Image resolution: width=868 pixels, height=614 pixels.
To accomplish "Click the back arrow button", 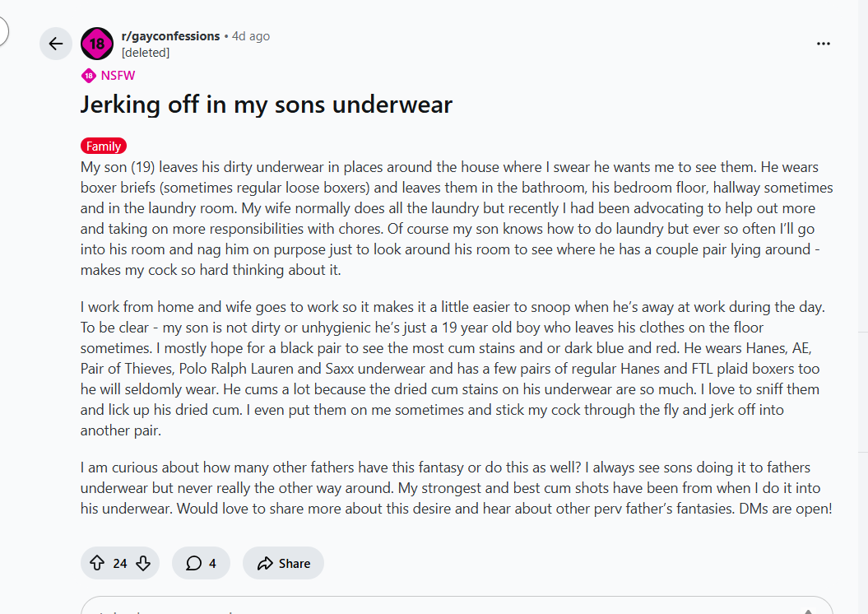I will (x=56, y=44).
